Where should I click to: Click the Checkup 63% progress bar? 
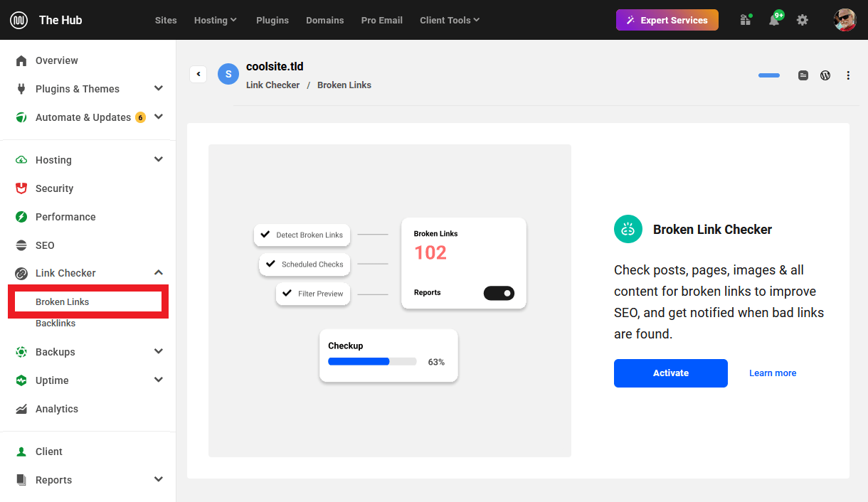372,361
